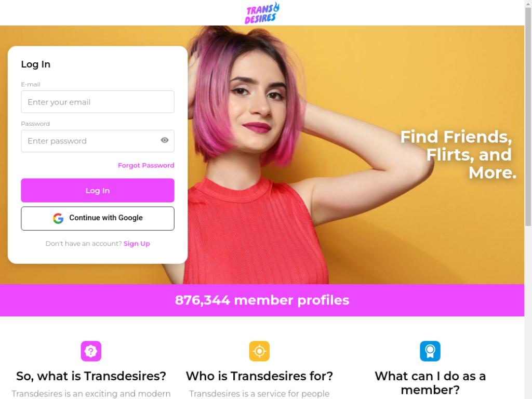
Task: Click the pink question mark icon
Action: tap(91, 351)
